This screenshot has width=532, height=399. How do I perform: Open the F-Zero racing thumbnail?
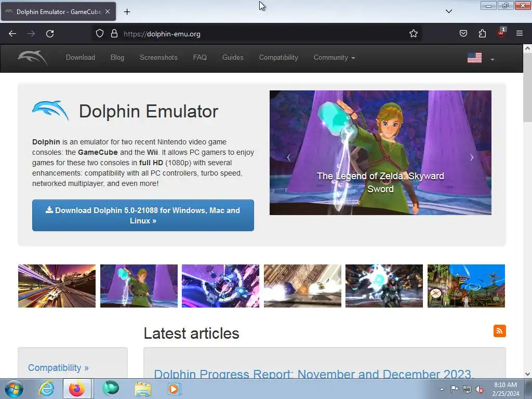(x=57, y=286)
